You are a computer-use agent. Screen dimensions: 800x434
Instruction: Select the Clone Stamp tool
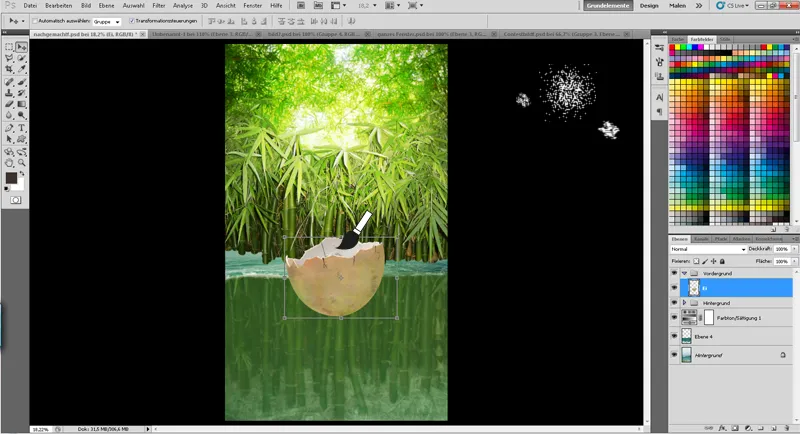pyautogui.click(x=9, y=93)
